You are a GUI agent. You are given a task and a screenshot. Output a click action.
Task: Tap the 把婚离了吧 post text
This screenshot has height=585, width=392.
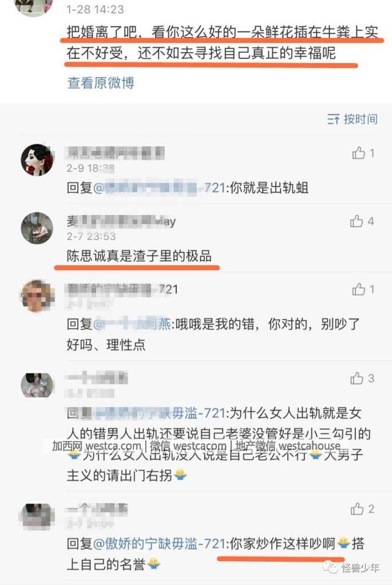click(222, 42)
